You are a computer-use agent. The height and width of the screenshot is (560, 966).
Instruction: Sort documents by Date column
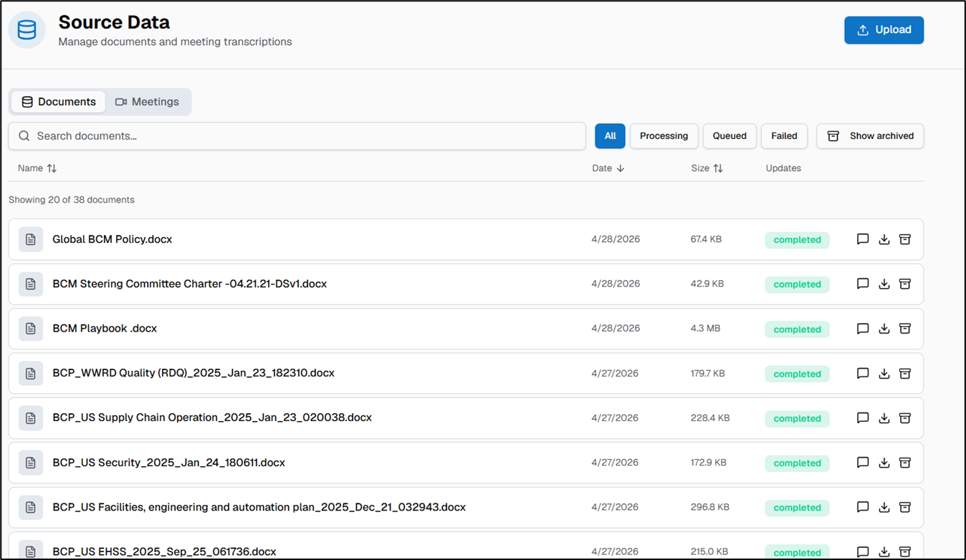click(x=608, y=168)
